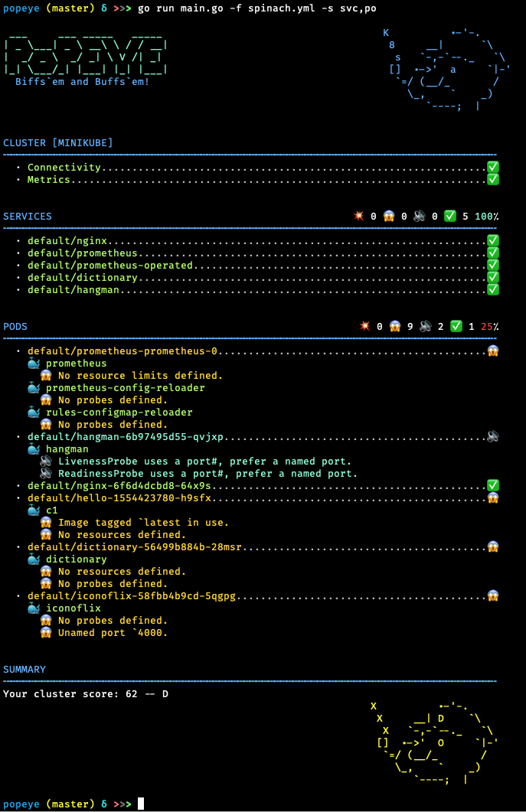Click the green check beside Metrics
Image resolution: width=526 pixels, height=812 pixels.
click(x=493, y=179)
